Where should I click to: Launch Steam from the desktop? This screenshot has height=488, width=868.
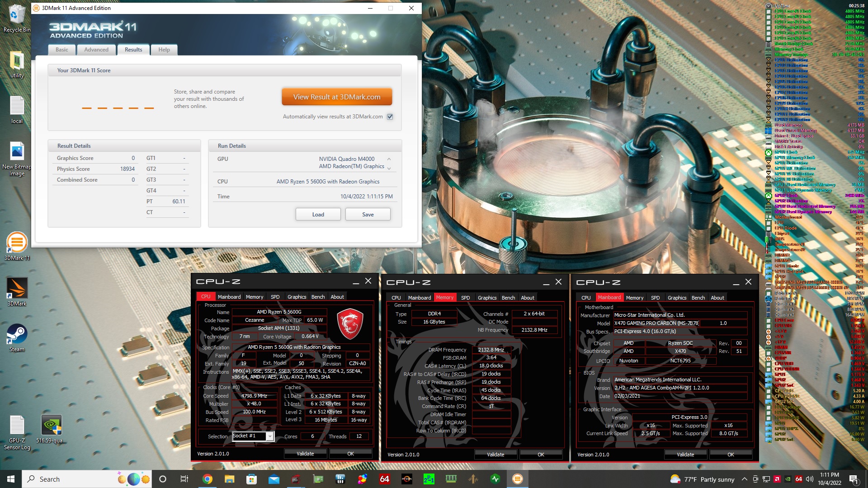coord(17,338)
